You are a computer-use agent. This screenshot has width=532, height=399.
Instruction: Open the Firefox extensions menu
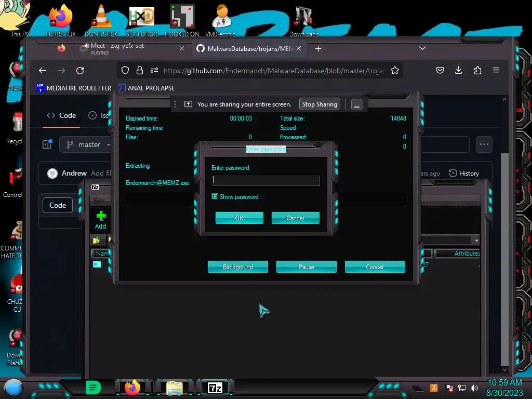pyautogui.click(x=477, y=70)
